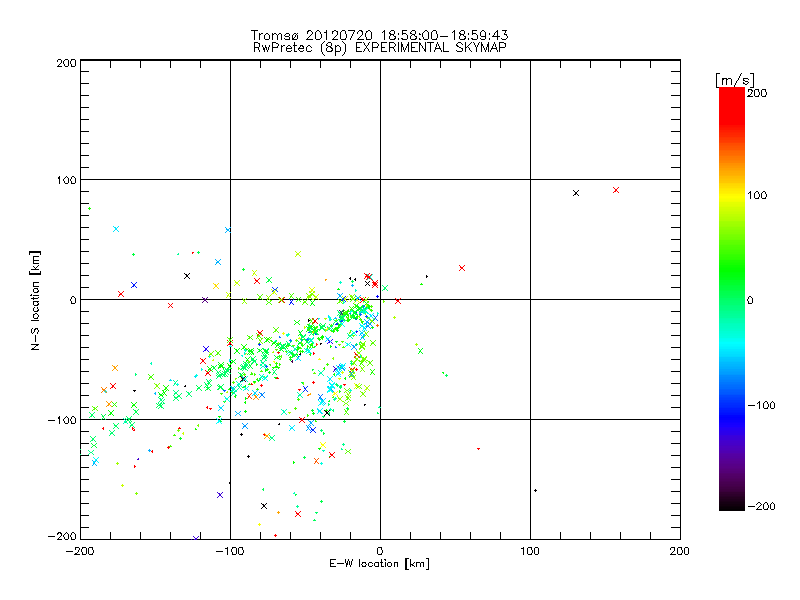Click the subtitle 'RwPretec (8p) EXPERIMENTAL SKYMAP'
800x600 pixels.
(380, 48)
